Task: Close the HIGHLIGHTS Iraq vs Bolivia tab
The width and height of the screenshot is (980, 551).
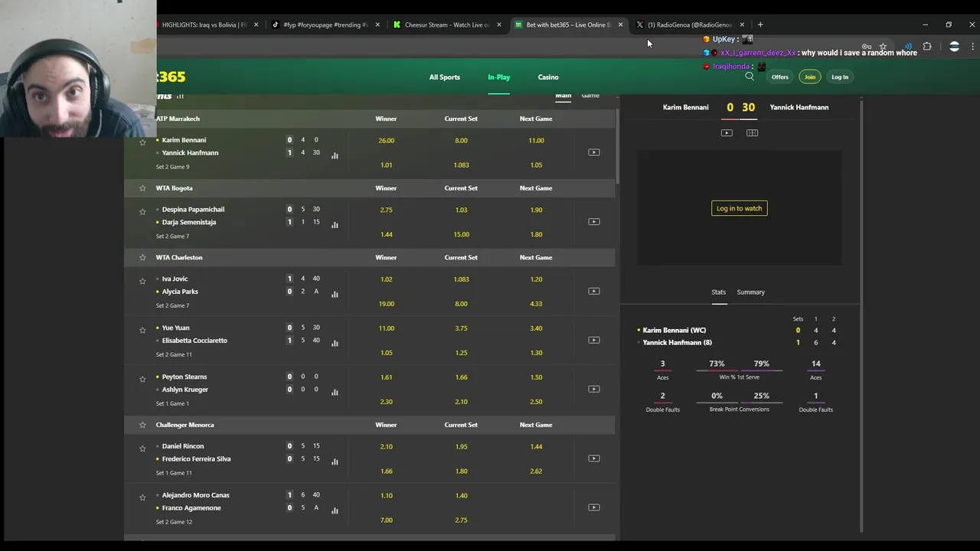Action: coord(256,24)
